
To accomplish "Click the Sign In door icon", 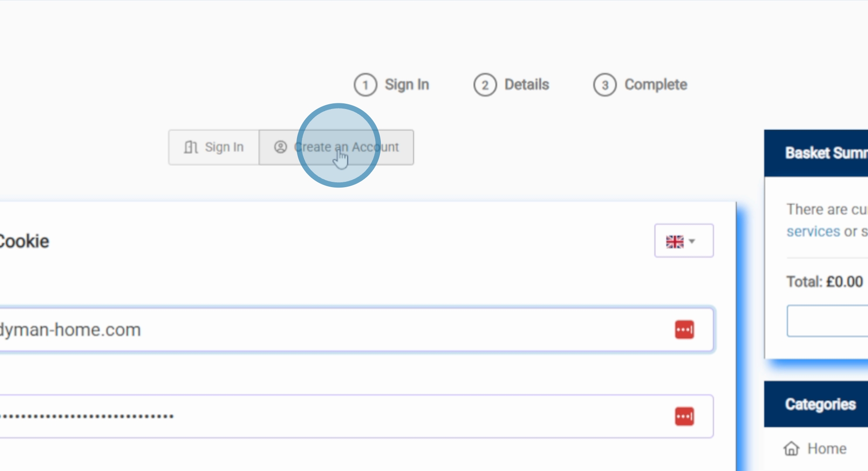I will [x=191, y=147].
